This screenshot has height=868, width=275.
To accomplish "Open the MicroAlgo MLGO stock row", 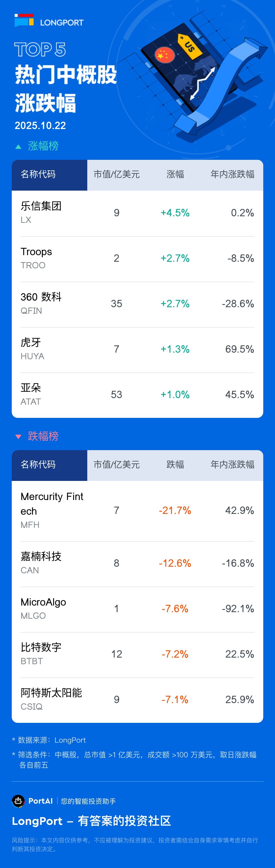I will click(x=137, y=608).
